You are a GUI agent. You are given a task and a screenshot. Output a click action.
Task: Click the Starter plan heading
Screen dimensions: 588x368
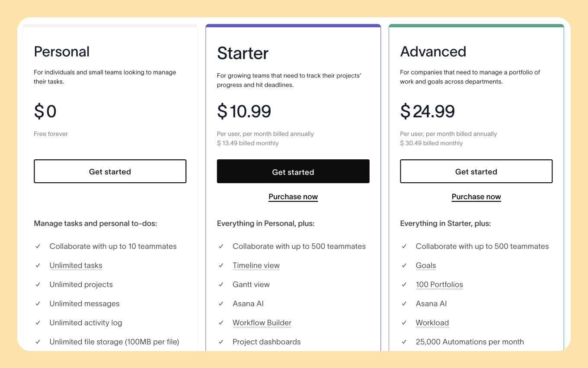[x=243, y=53]
